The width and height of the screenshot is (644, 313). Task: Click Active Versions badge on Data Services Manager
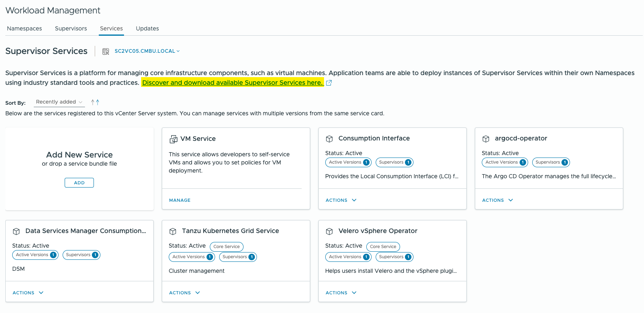(x=35, y=255)
